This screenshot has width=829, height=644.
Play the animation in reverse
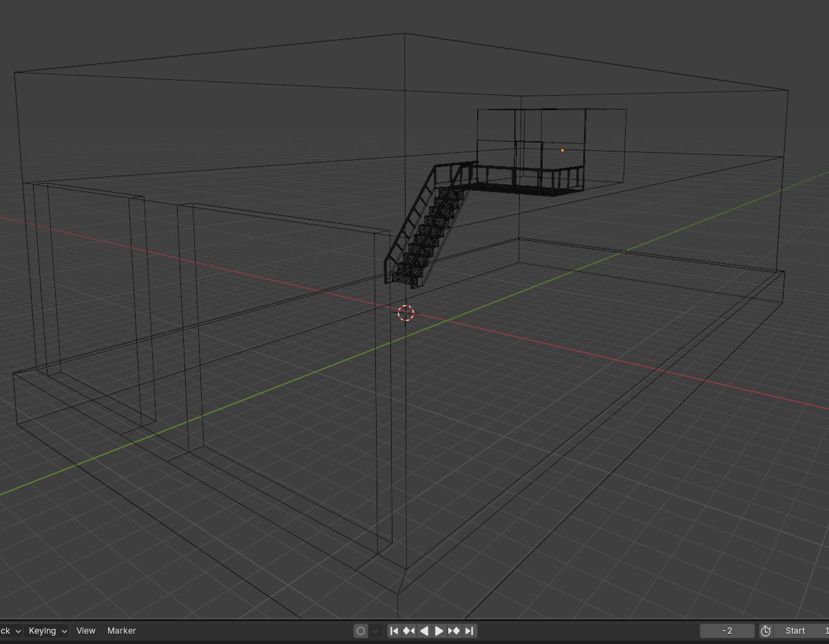[x=424, y=631]
